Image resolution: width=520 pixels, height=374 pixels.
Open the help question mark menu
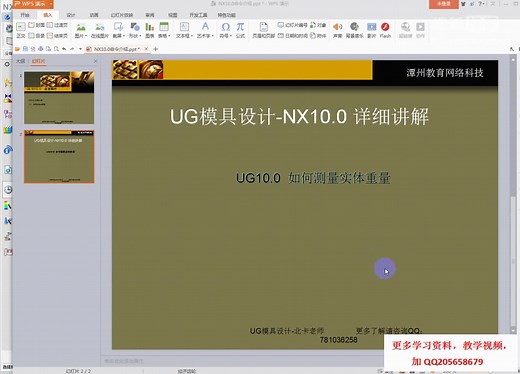[481, 4]
